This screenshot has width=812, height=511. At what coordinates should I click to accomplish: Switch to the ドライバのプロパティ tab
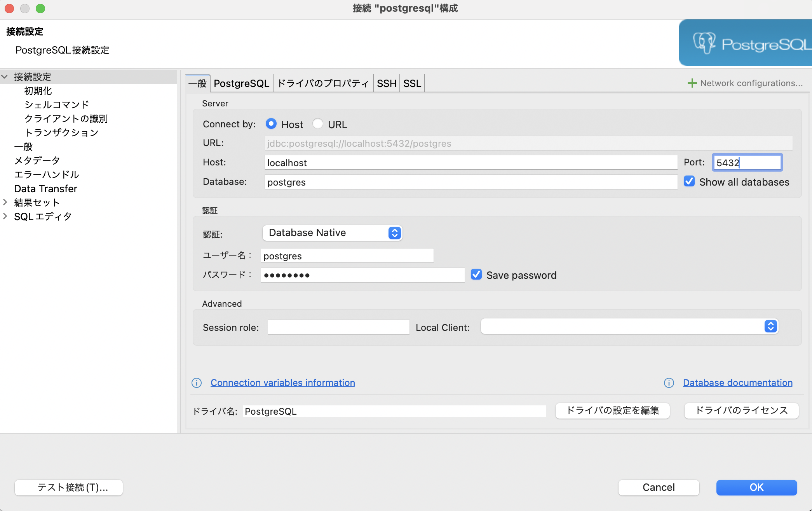tap(323, 83)
